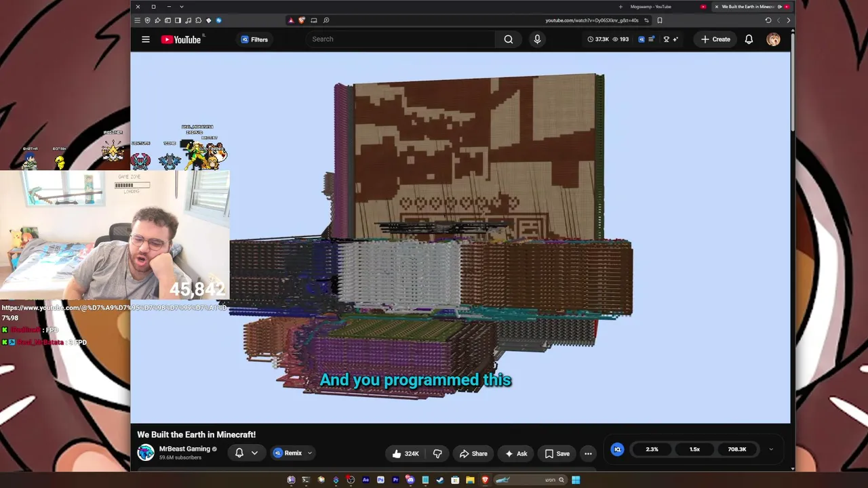This screenshot has height=488, width=868.
Task: Open the vidIQ trophy sparkle icon
Action: [671, 39]
